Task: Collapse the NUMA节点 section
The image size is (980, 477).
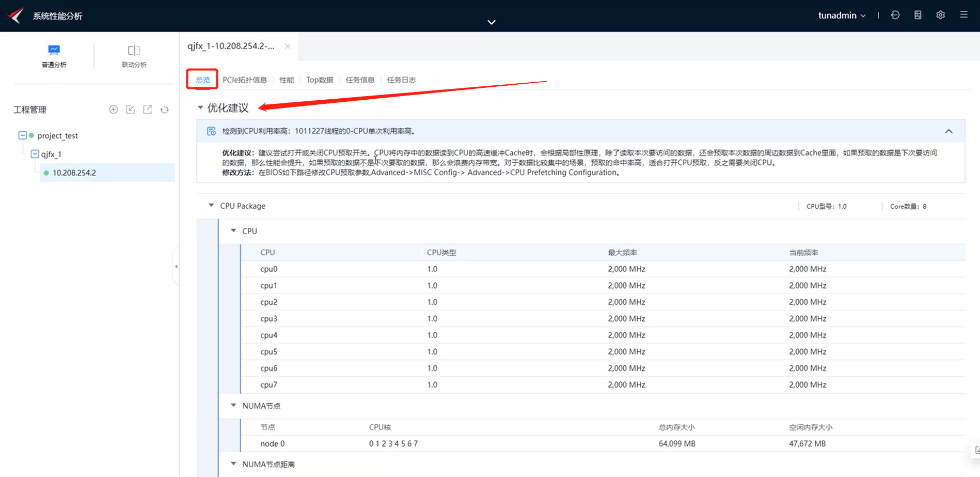Action: pos(233,405)
